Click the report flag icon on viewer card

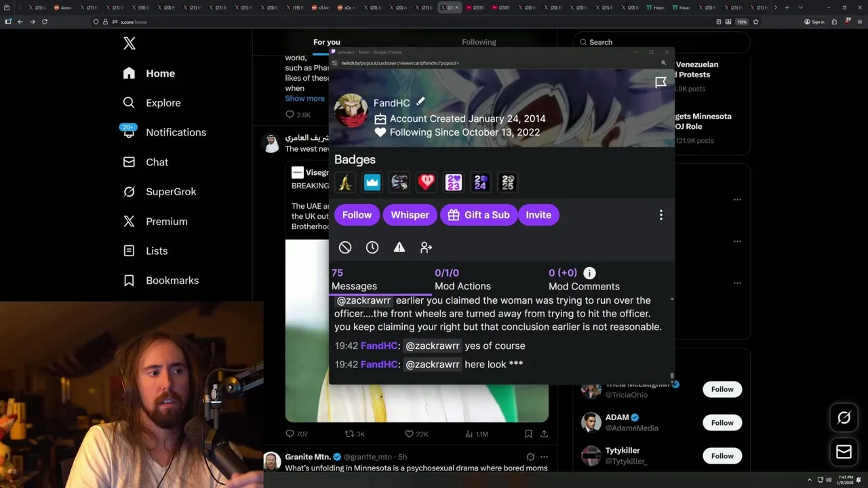pos(660,83)
